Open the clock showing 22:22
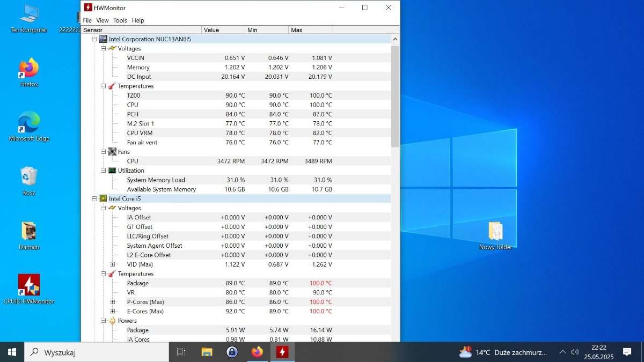The width and height of the screenshot is (644, 362). coord(599,352)
